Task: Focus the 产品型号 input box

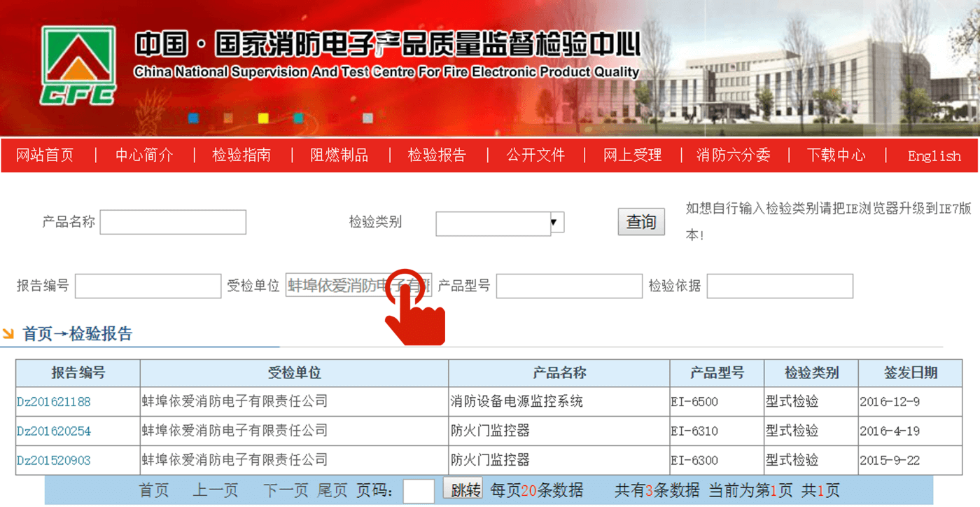Action: (x=568, y=286)
